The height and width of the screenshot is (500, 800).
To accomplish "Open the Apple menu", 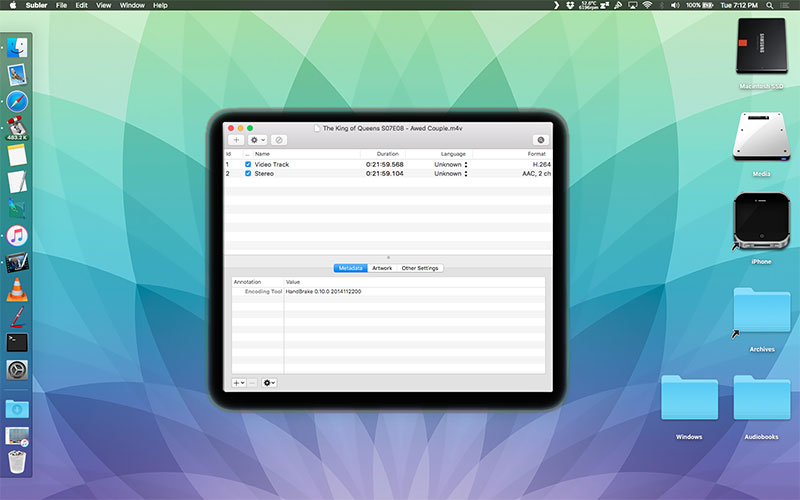I will [13, 5].
